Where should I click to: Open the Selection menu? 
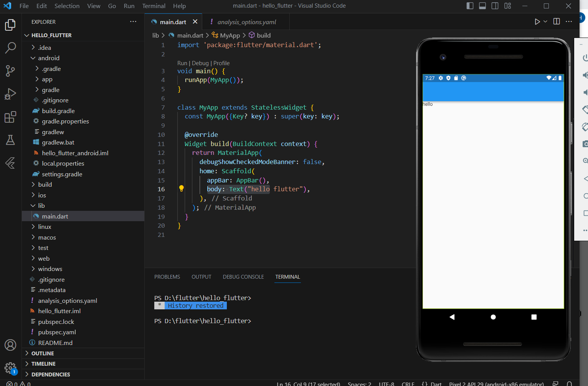pos(67,6)
